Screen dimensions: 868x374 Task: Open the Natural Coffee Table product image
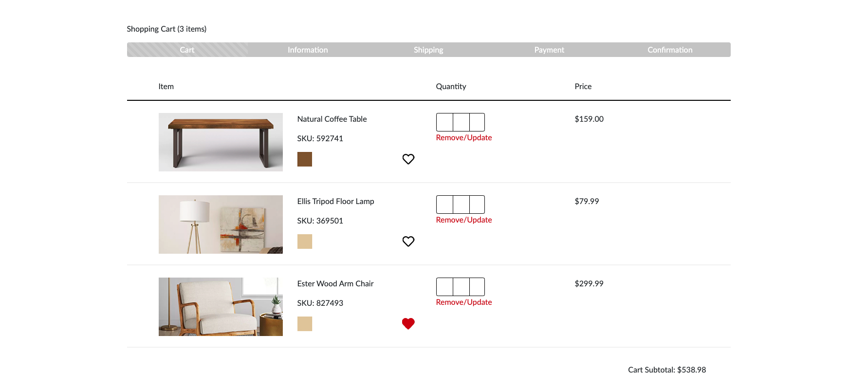click(221, 142)
